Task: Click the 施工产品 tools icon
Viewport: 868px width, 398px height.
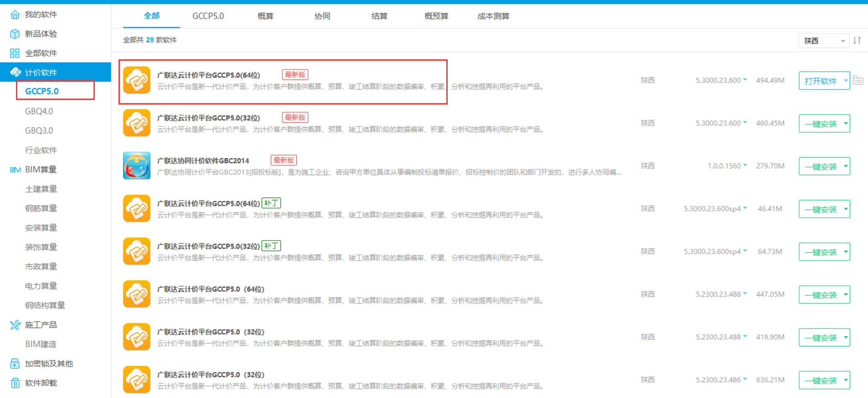Action: (15, 325)
